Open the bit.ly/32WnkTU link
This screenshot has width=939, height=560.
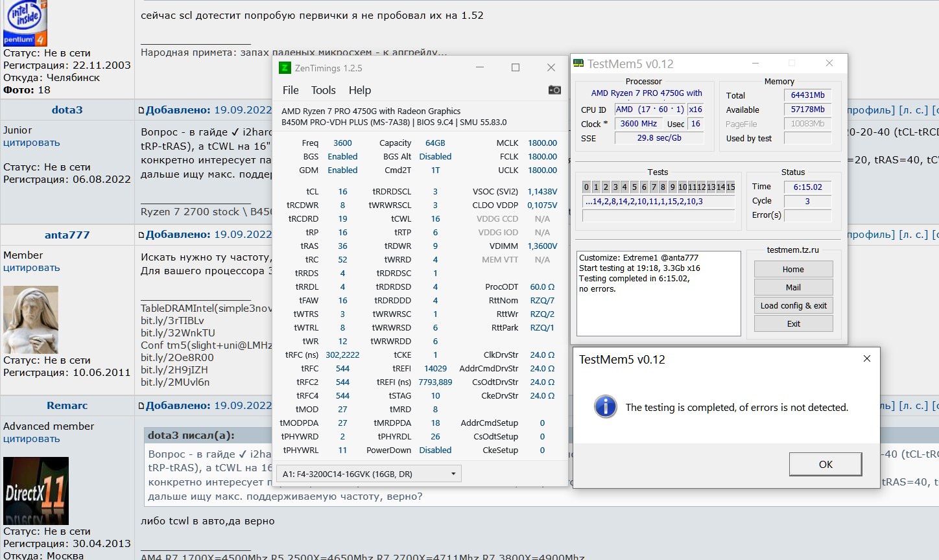point(178,332)
